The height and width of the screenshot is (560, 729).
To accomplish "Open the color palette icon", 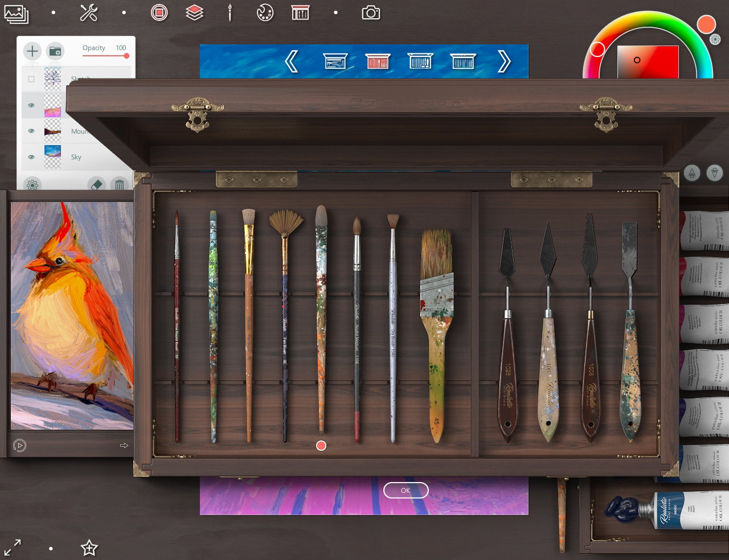I will [x=265, y=13].
